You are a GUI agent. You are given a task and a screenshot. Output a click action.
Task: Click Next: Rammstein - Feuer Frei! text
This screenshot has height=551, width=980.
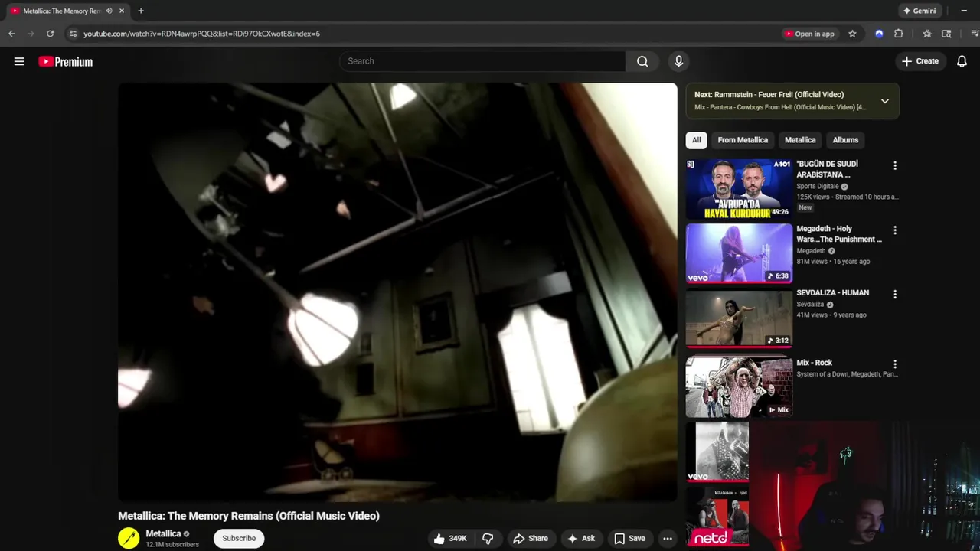click(769, 95)
